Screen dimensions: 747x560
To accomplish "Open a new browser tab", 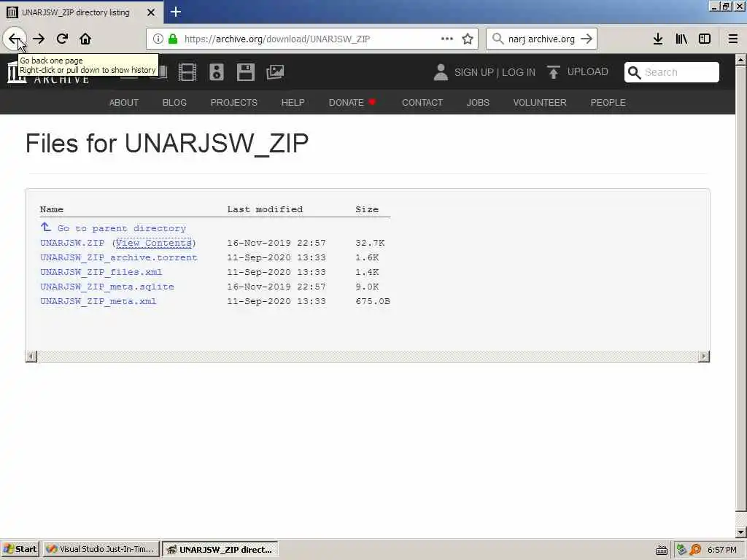I will click(x=175, y=12).
